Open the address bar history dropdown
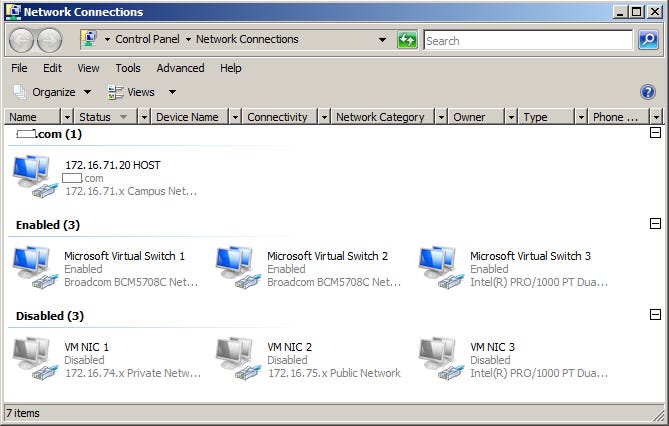Image resolution: width=669 pixels, height=426 pixels. click(x=382, y=40)
